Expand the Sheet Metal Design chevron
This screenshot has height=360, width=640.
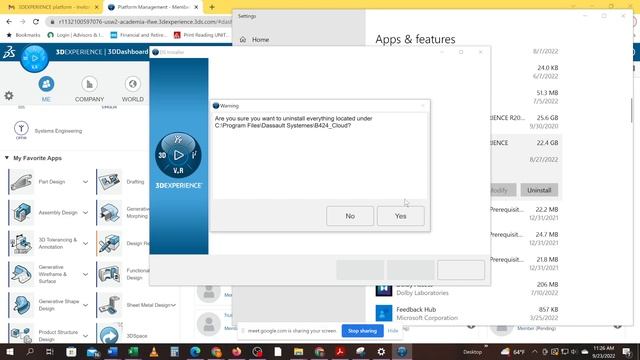173,305
